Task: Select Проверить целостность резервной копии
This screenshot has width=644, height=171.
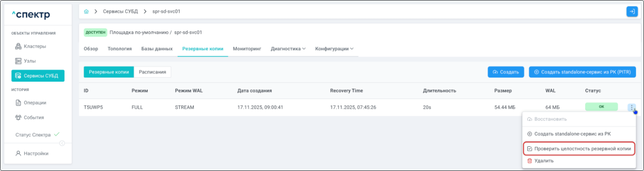Action: click(579, 149)
